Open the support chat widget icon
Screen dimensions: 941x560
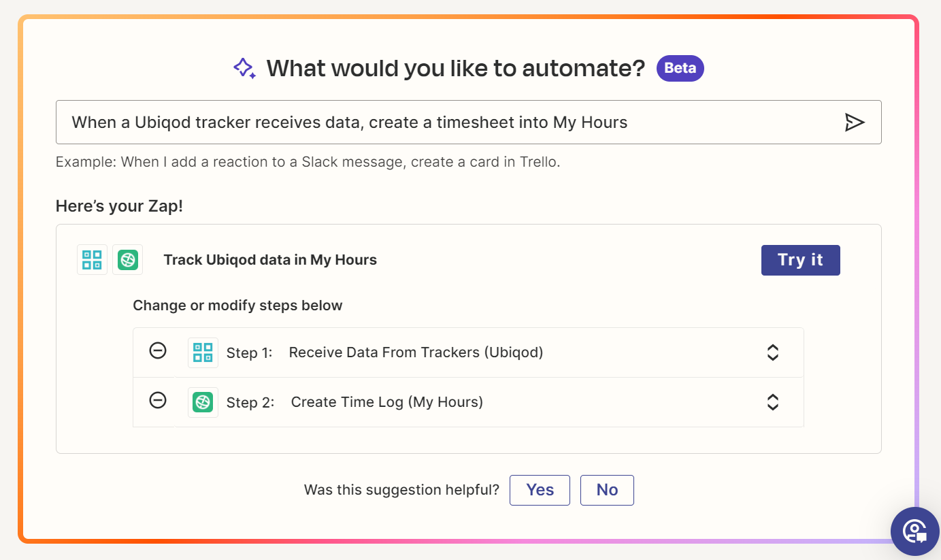click(x=915, y=531)
